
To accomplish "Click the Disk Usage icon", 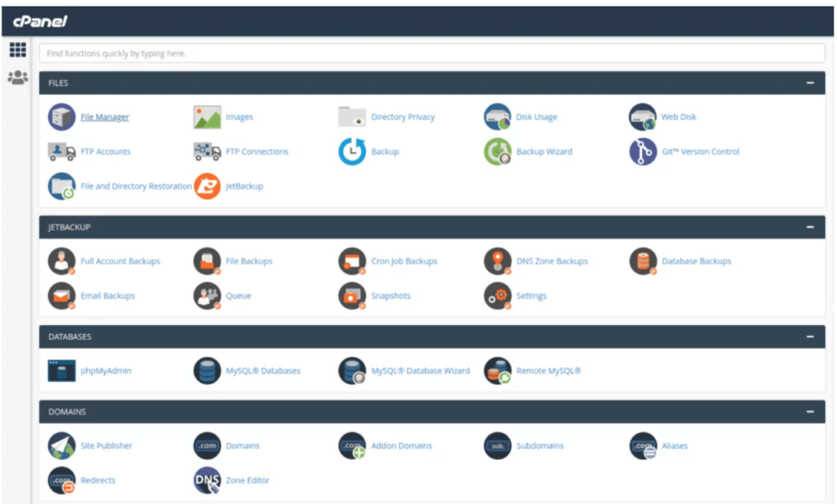I will tap(497, 117).
